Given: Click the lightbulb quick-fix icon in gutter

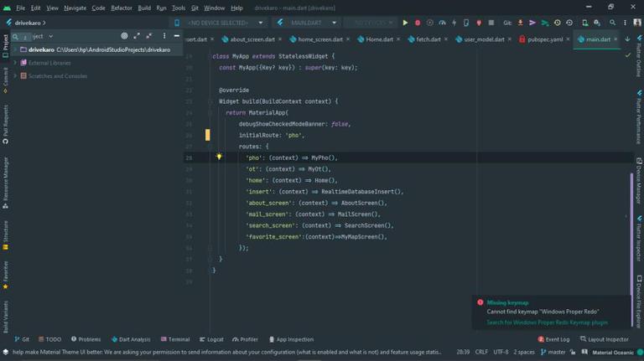Looking at the screenshot, I should click(x=219, y=157).
